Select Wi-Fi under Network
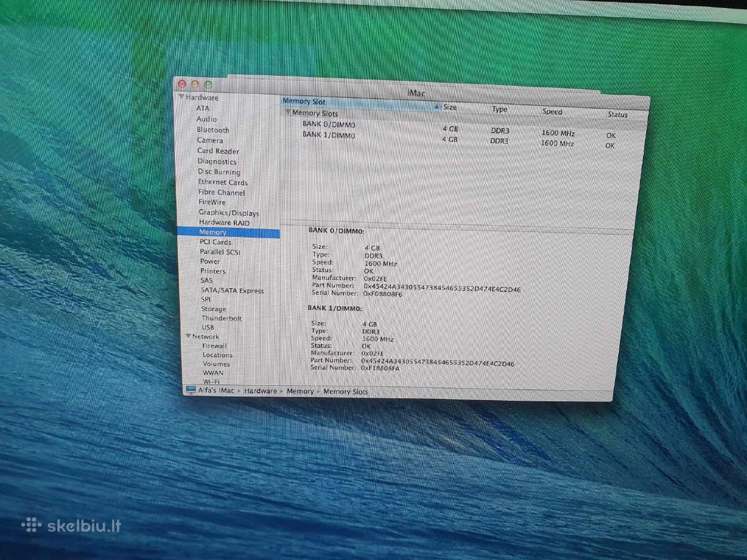 [x=211, y=381]
